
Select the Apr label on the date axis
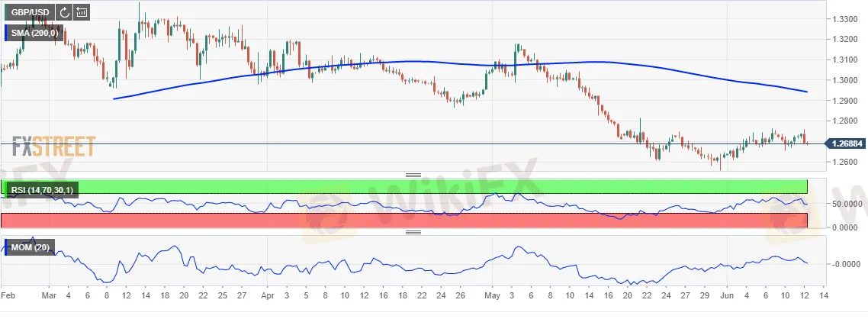tap(266, 294)
